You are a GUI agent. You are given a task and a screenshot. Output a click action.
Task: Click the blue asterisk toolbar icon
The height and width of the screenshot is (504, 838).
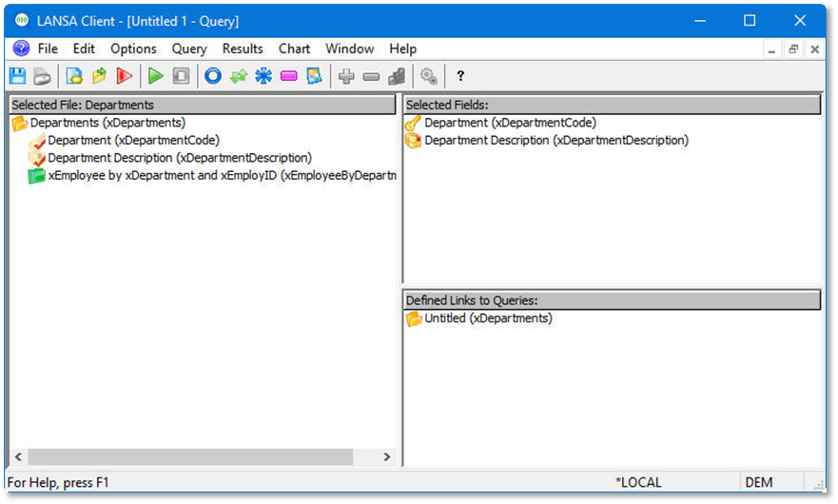(x=263, y=76)
